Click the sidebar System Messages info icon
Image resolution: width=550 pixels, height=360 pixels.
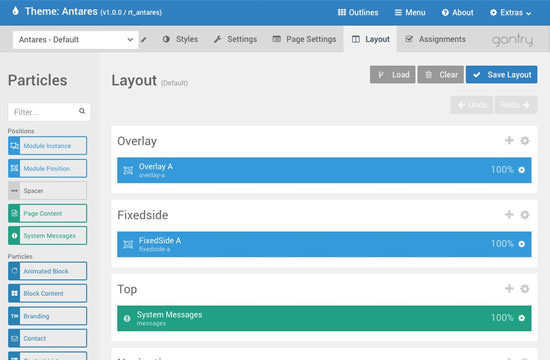click(14, 236)
